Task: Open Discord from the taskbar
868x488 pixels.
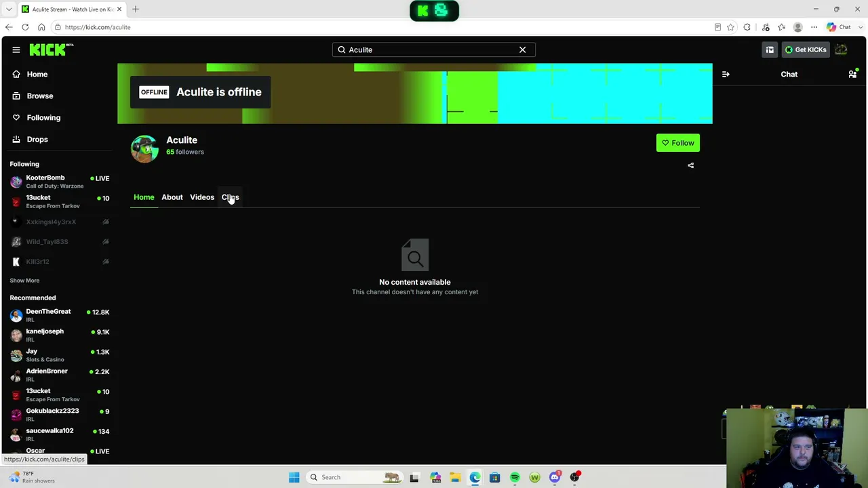Action: (555, 477)
